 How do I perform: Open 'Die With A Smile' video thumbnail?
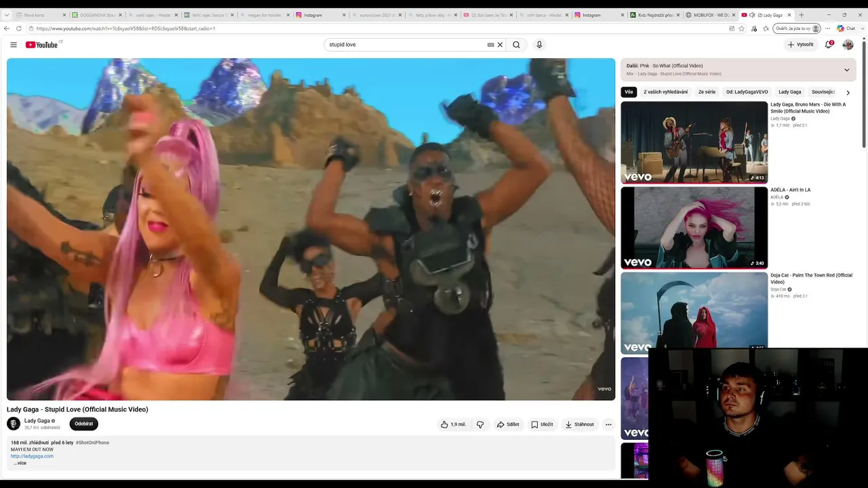[x=694, y=142]
